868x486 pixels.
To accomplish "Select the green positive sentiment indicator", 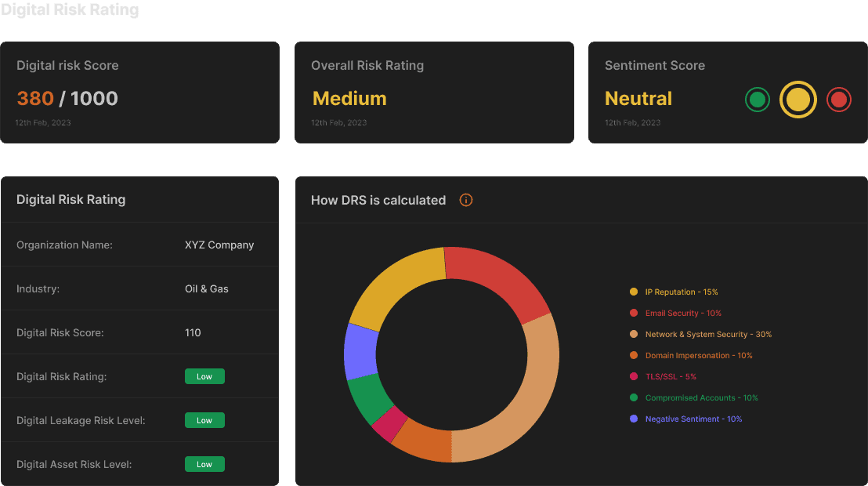I will tap(758, 100).
